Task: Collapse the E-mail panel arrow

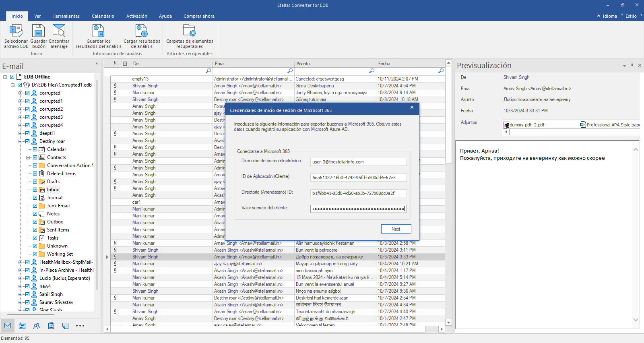Action: tap(97, 64)
